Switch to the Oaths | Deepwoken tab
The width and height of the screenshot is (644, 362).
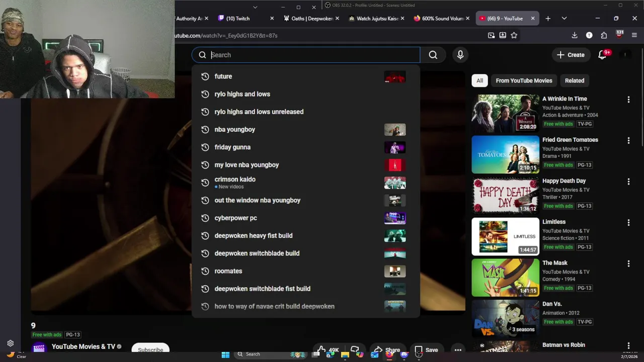click(x=311, y=19)
